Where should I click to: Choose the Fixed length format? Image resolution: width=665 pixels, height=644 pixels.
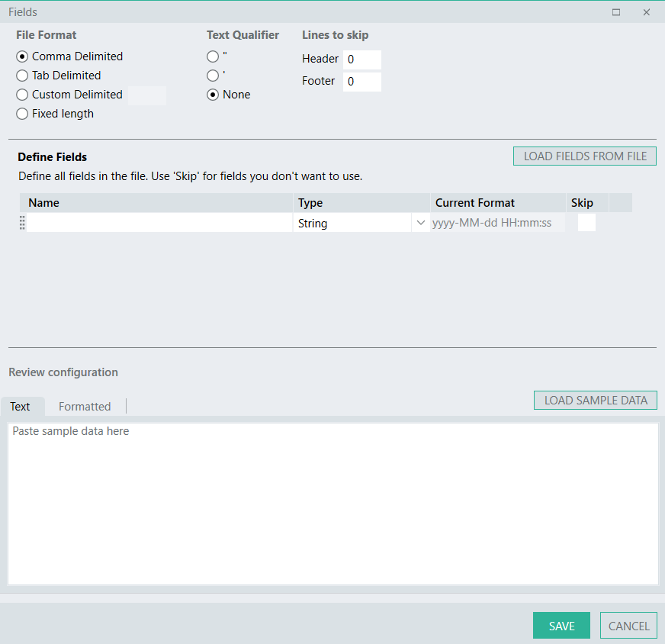[22, 113]
